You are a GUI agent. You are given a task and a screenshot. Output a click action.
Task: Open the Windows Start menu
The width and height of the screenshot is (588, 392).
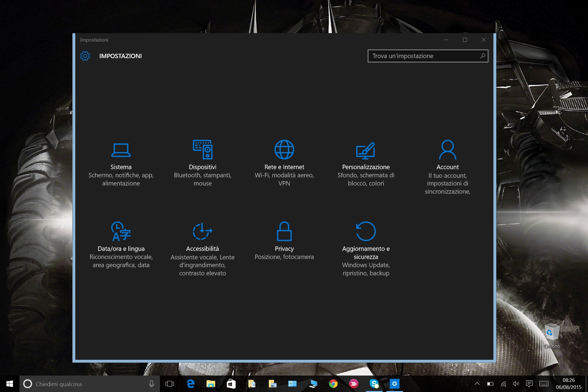coord(9,384)
